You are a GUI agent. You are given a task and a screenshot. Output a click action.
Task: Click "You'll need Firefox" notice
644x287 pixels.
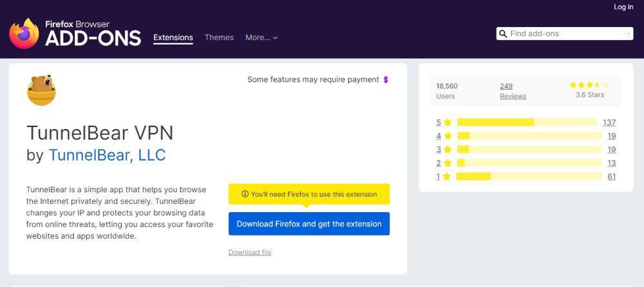[309, 194]
